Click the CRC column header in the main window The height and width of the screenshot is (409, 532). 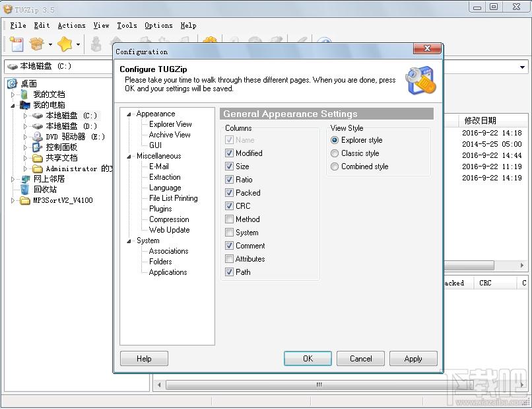494,283
